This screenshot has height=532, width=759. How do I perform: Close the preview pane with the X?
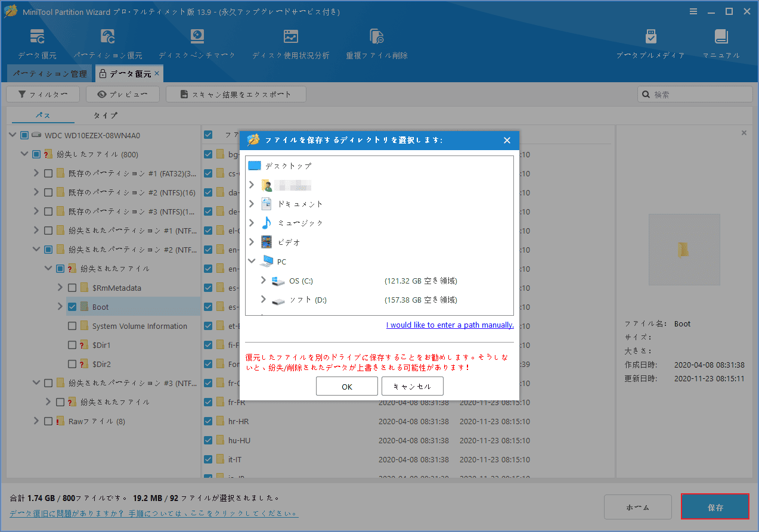tap(744, 133)
